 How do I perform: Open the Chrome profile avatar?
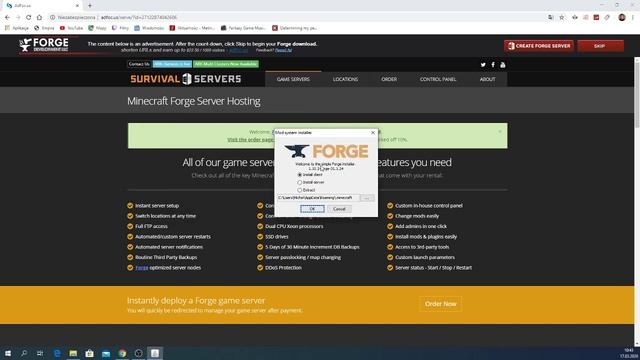(x=622, y=18)
